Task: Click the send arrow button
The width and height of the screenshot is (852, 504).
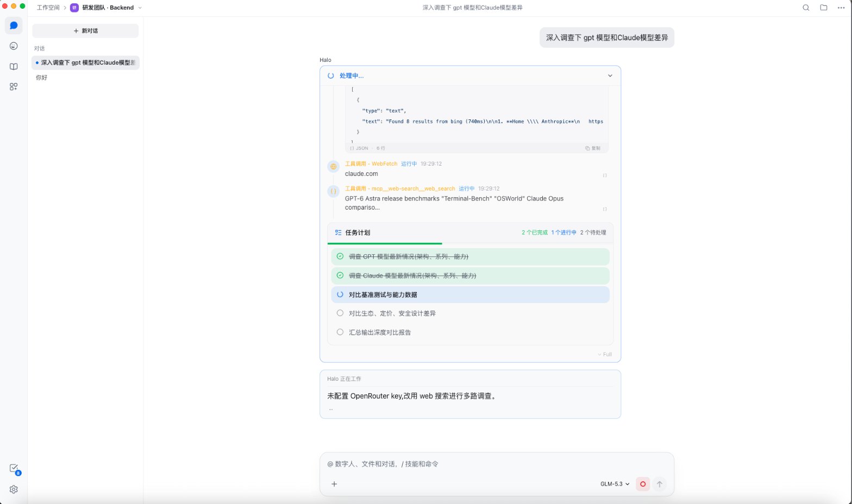Action: (x=660, y=484)
